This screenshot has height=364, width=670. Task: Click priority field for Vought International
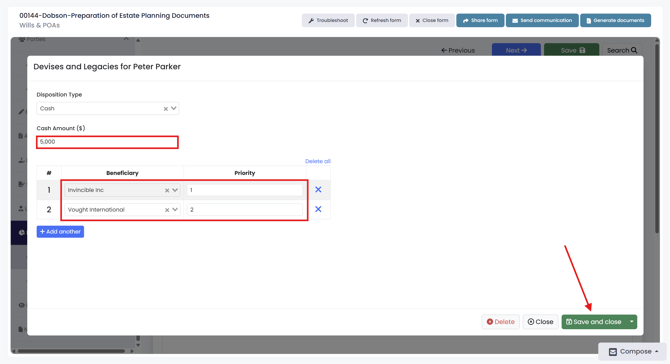click(244, 210)
